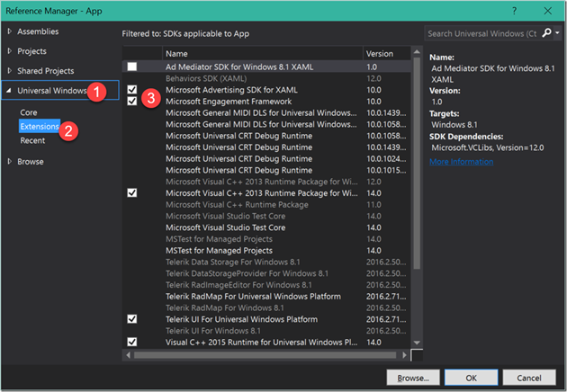Uncheck Telerik UI For Universal Windows Platform
Image resolution: width=567 pixels, height=392 pixels.
132,318
